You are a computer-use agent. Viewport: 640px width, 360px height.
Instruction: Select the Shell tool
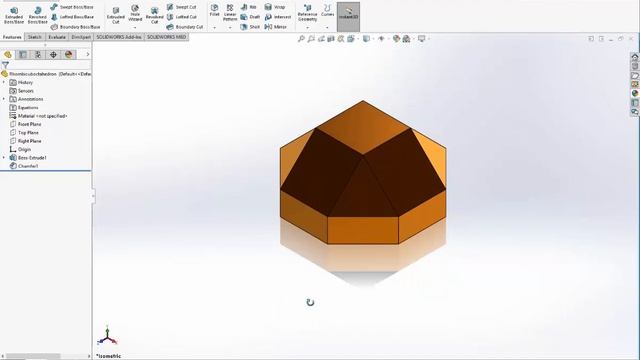250,27
